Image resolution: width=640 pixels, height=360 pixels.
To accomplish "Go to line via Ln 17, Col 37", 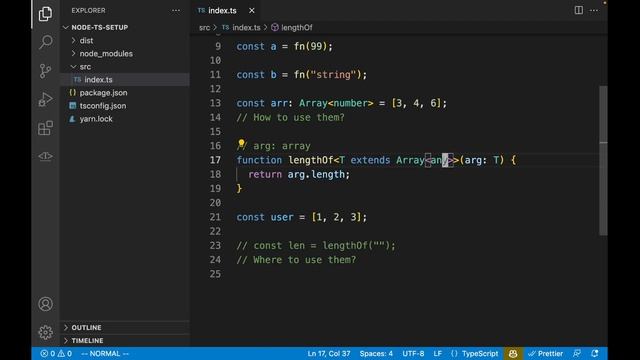I will click(329, 353).
